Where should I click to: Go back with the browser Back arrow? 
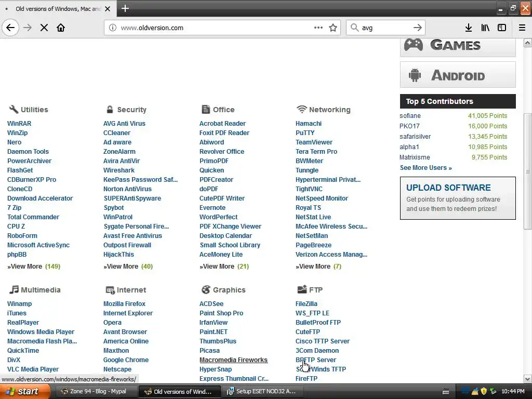(10, 28)
